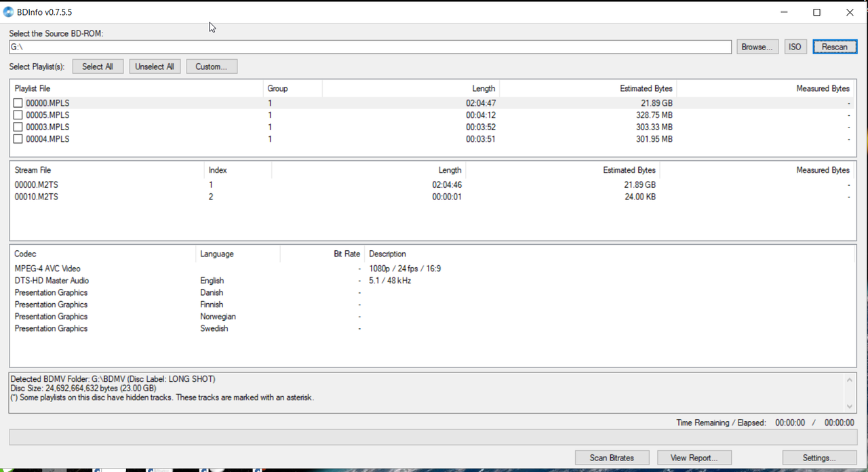This screenshot has height=472, width=868.
Task: Click the Unselect All button
Action: tap(155, 66)
